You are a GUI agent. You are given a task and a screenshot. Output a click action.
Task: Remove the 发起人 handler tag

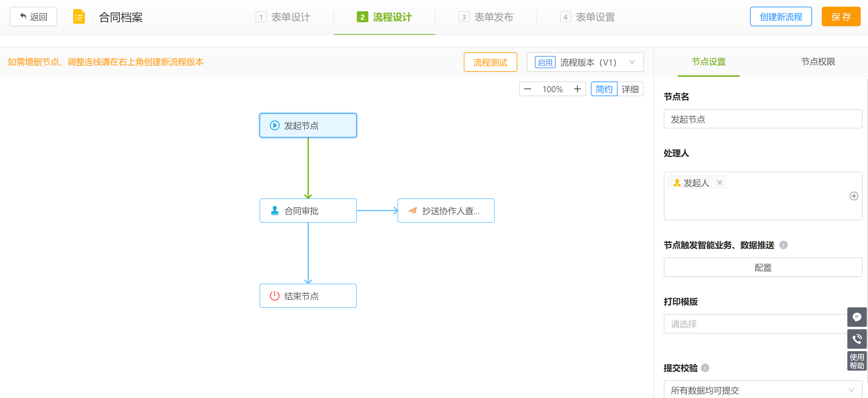tap(719, 183)
